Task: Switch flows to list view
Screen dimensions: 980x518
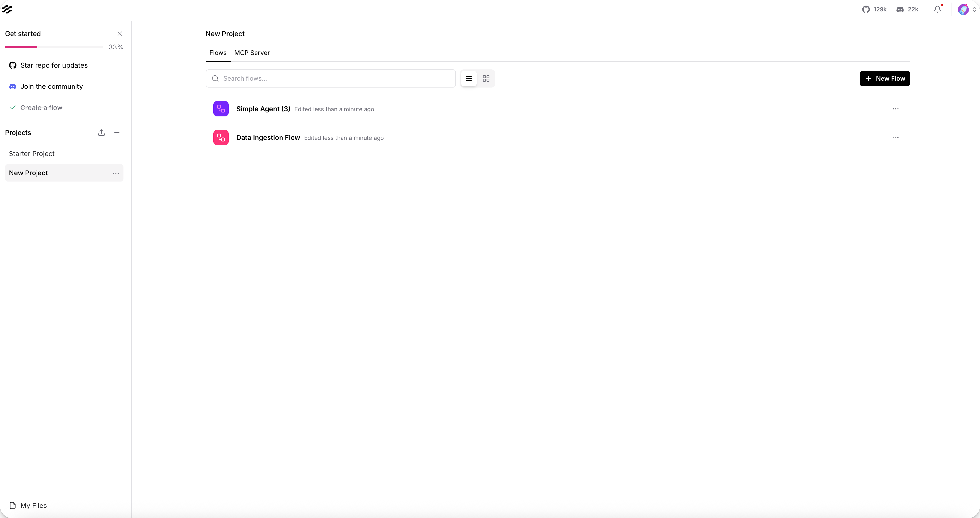Action: (468, 78)
